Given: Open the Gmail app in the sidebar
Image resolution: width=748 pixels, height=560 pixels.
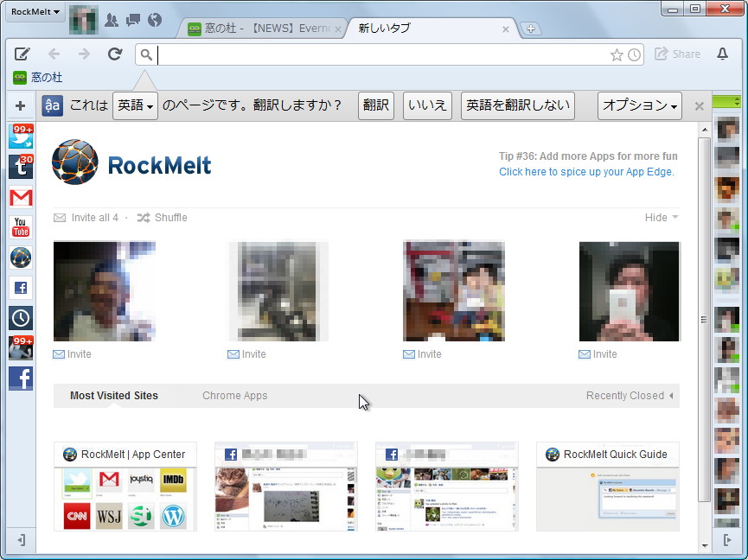Looking at the screenshot, I should pyautogui.click(x=21, y=197).
